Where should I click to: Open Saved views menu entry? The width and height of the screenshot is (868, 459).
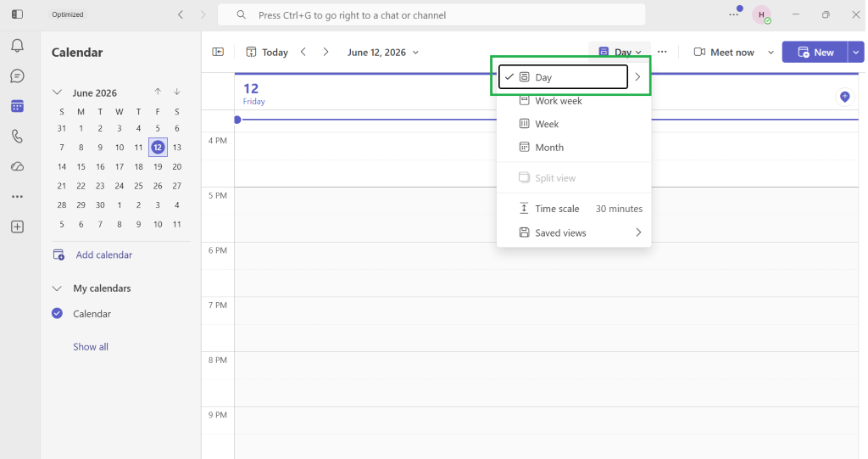click(x=574, y=232)
